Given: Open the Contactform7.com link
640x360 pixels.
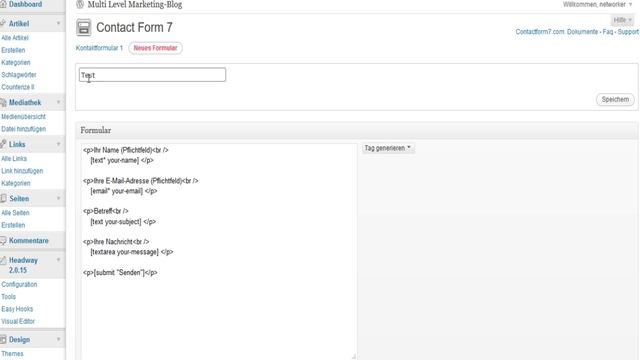Looking at the screenshot, I should [540, 31].
